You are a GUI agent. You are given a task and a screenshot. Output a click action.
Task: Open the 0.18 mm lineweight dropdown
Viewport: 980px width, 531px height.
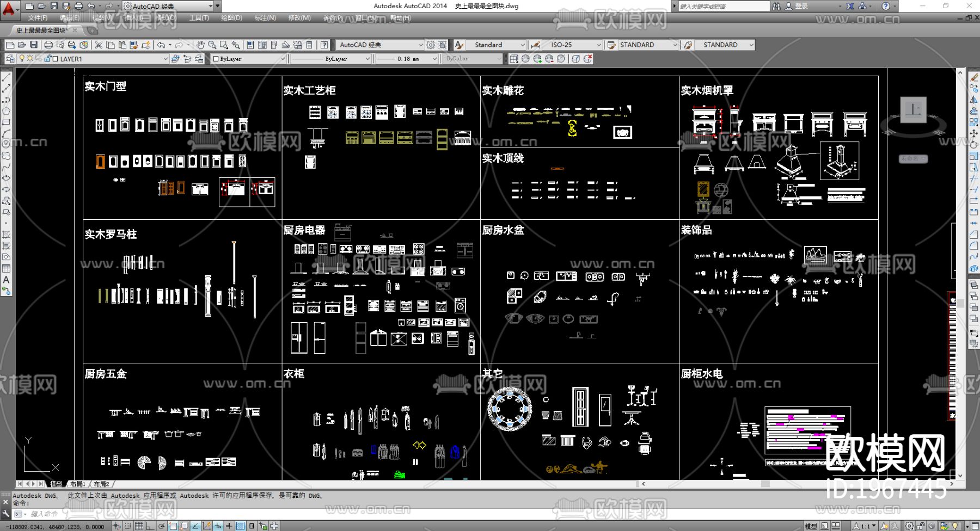pyautogui.click(x=434, y=59)
